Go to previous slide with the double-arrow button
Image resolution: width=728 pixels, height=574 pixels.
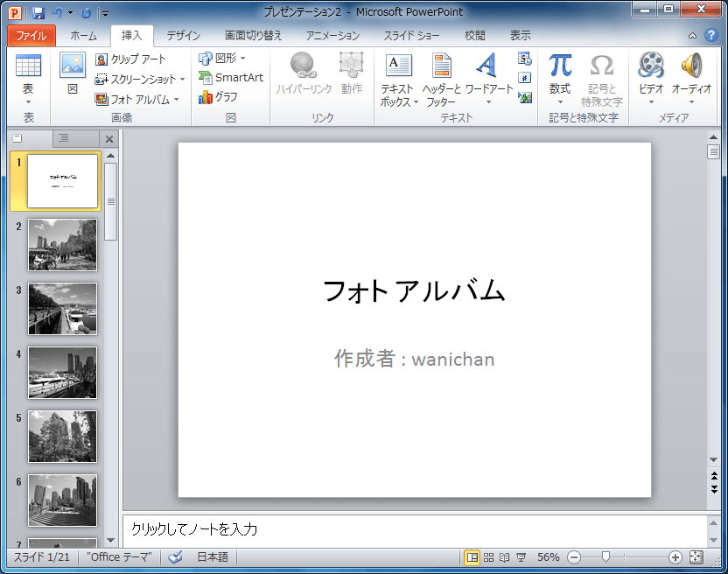(x=714, y=475)
